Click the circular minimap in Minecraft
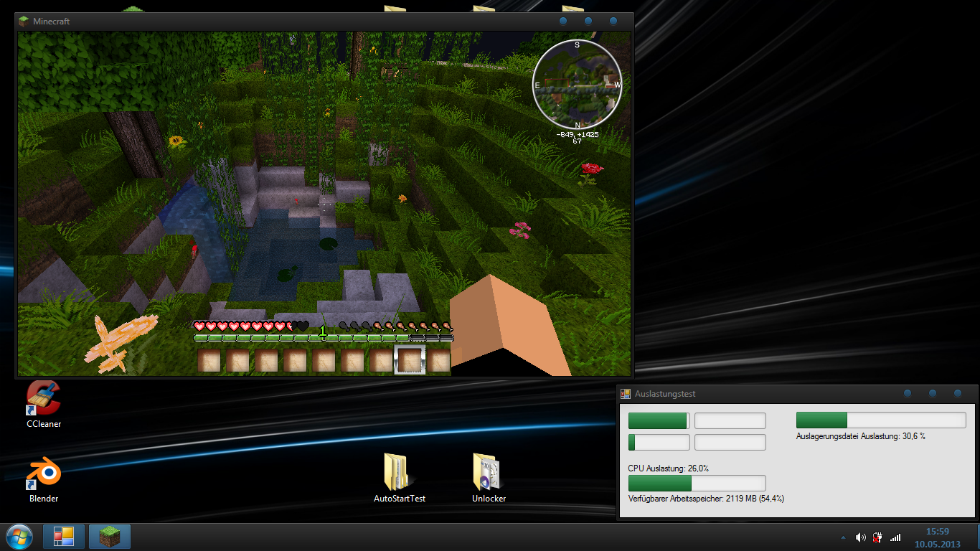 (577, 85)
